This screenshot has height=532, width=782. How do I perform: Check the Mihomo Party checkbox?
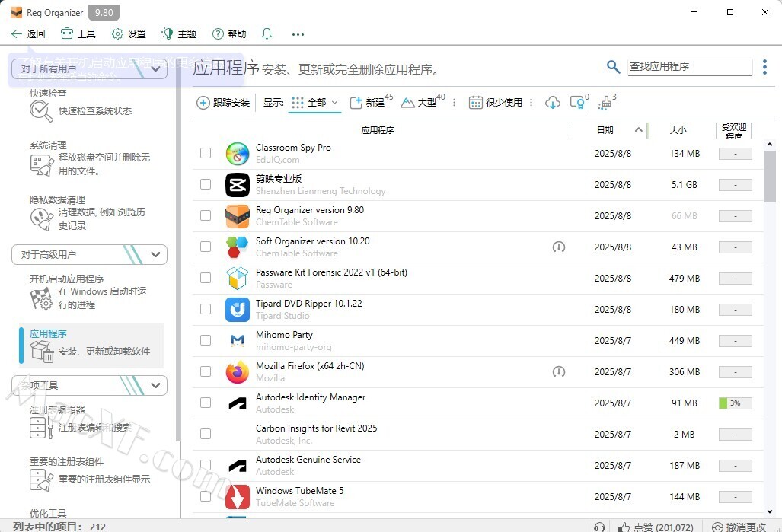206,340
